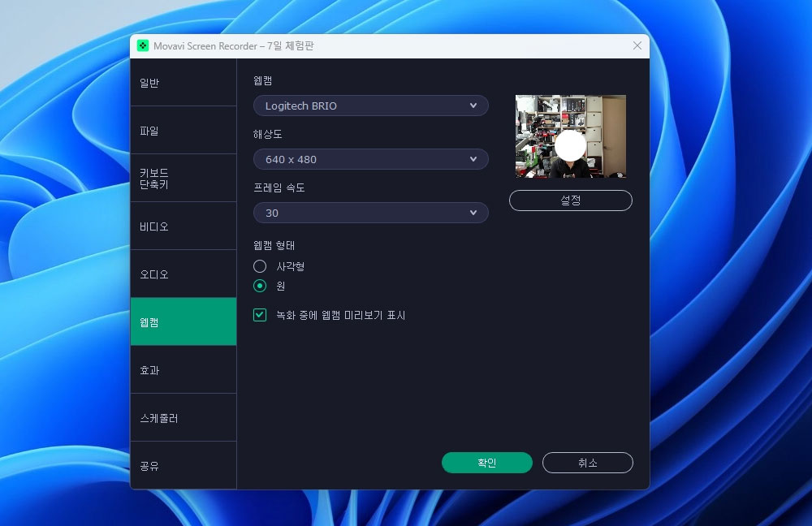Close the Movavi Screen Recorder settings window
Image resolution: width=812 pixels, height=526 pixels.
[637, 46]
